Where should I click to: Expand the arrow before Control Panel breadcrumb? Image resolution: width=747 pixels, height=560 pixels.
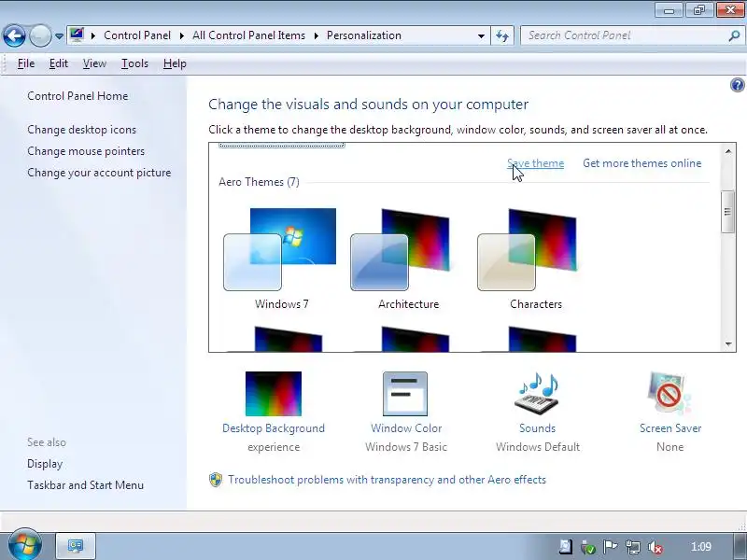92,35
